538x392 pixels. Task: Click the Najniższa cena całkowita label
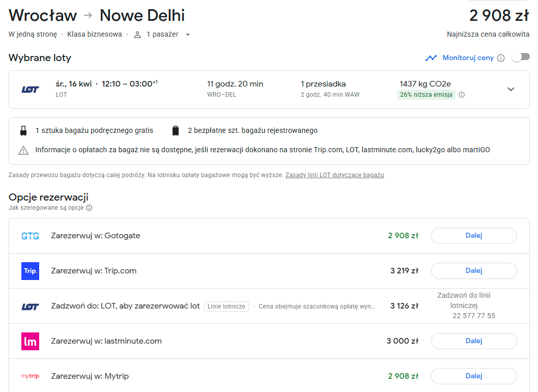(x=488, y=34)
